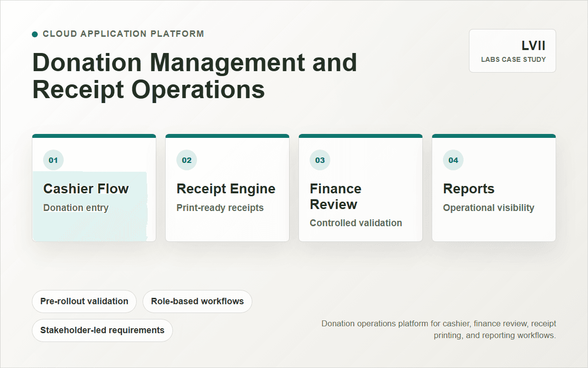Screen dimensions: 588x368
Task: Click the 'Cloud Application Platform' label
Action: click(123, 34)
